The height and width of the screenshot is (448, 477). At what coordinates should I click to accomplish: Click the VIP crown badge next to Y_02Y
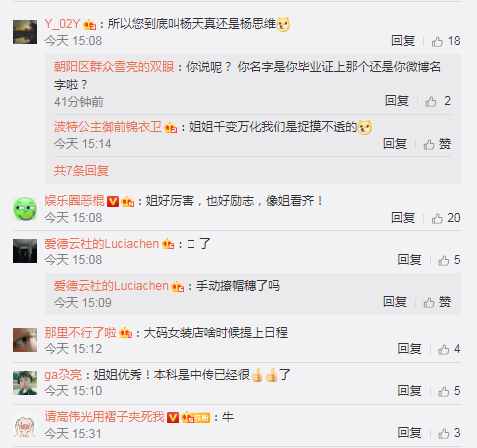(90, 25)
